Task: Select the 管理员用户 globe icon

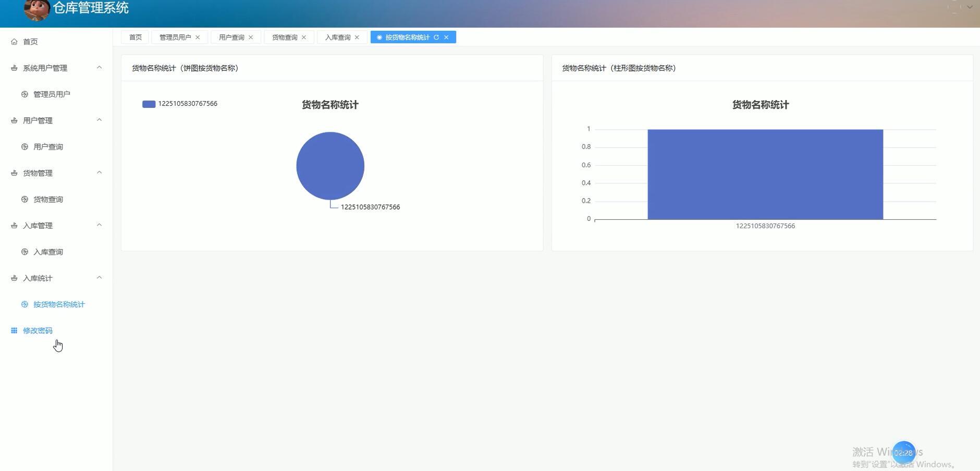Action: (24, 94)
